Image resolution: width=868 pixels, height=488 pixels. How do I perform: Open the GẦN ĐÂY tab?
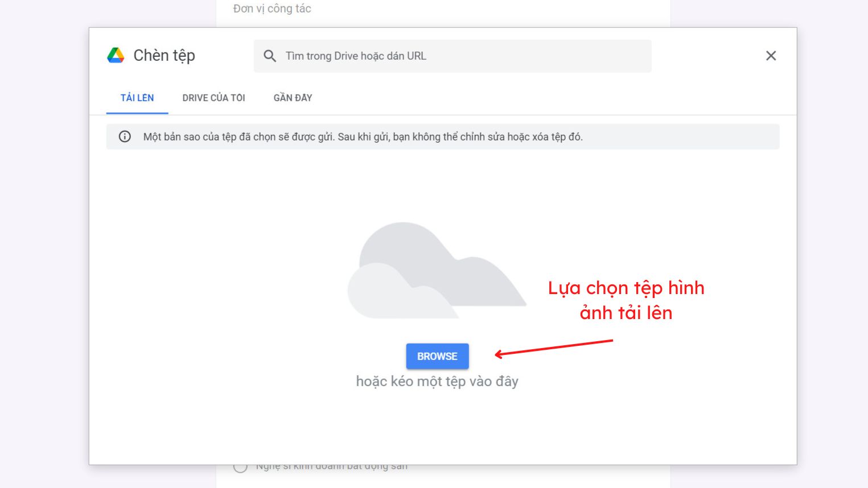click(291, 98)
